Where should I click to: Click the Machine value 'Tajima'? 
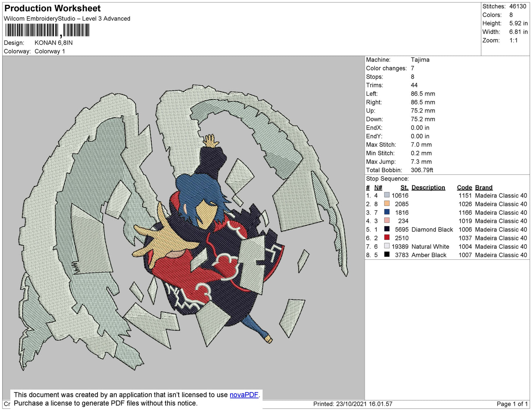pyautogui.click(x=420, y=60)
